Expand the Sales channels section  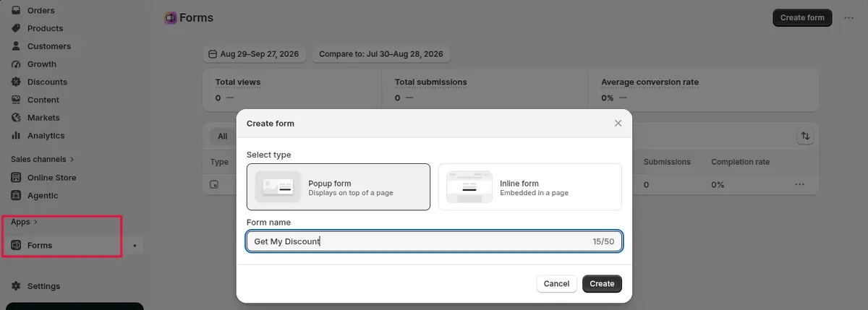[x=43, y=159]
